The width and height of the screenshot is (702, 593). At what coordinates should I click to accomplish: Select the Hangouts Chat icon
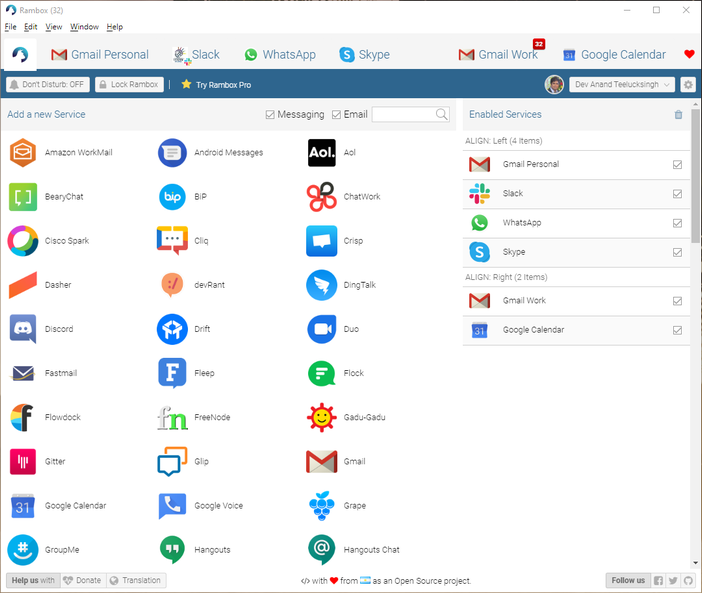pyautogui.click(x=321, y=549)
